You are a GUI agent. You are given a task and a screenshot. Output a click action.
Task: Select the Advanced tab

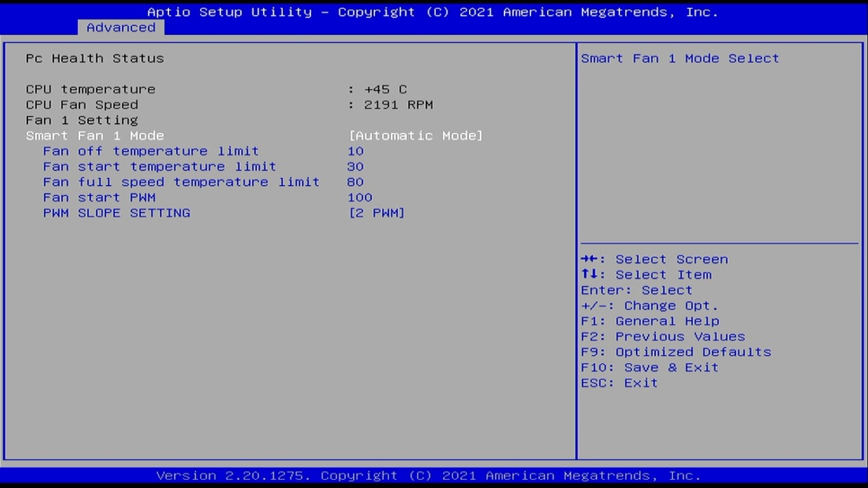click(120, 27)
